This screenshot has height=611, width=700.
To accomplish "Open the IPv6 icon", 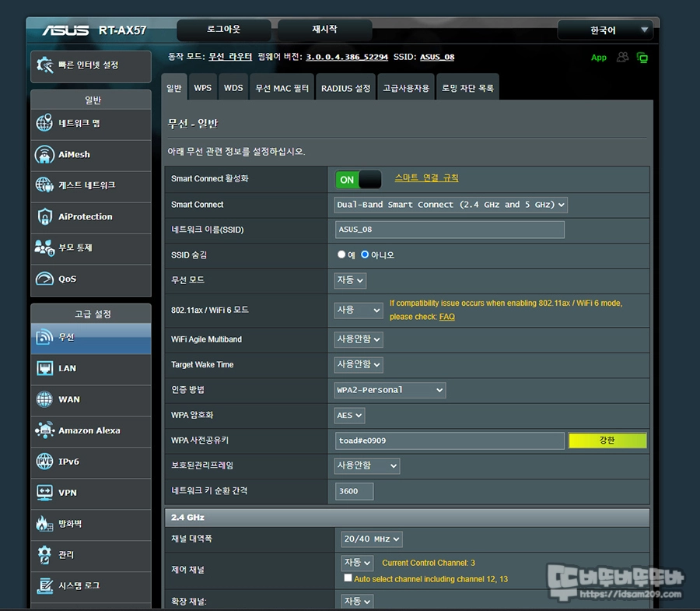I will click(x=44, y=462).
